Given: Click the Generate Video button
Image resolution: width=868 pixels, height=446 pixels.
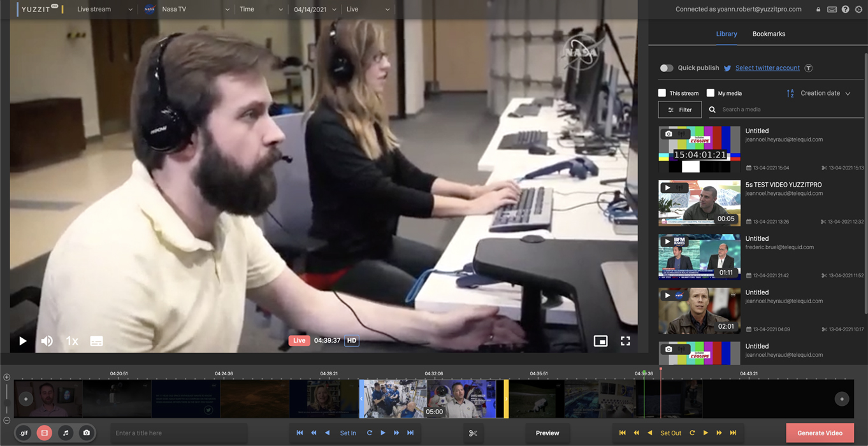Looking at the screenshot, I should tap(820, 433).
